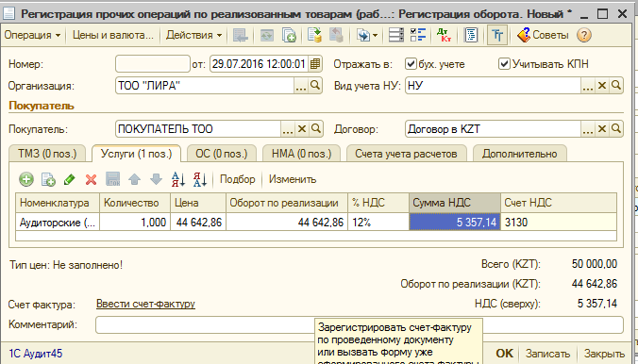Select the 12% НДС rate cell
The width and height of the screenshot is (638, 364).
click(x=378, y=223)
